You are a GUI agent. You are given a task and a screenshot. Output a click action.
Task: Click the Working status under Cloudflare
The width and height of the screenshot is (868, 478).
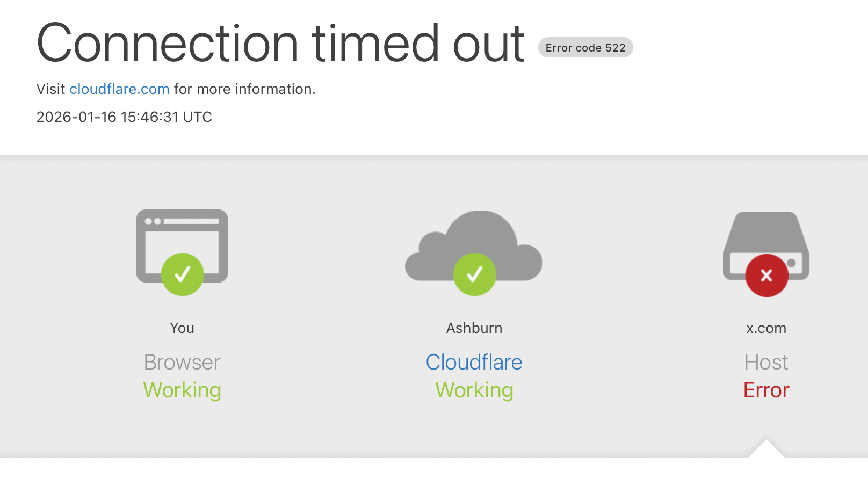(x=474, y=390)
